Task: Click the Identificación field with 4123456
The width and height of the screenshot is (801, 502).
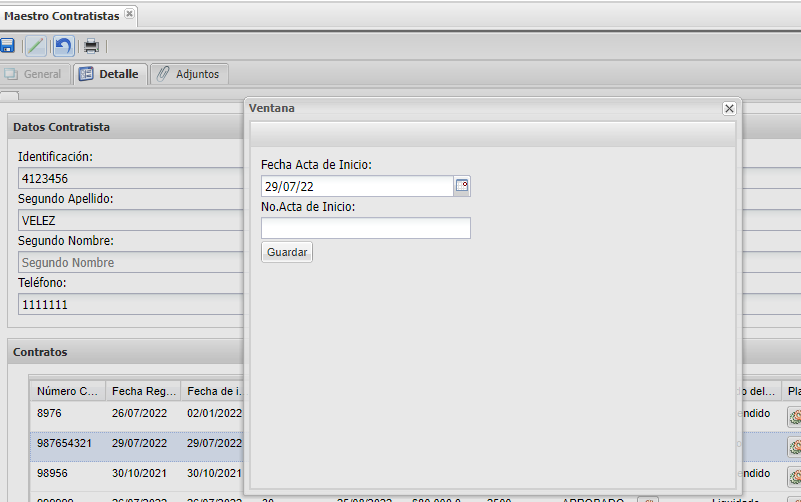Action: 131,178
